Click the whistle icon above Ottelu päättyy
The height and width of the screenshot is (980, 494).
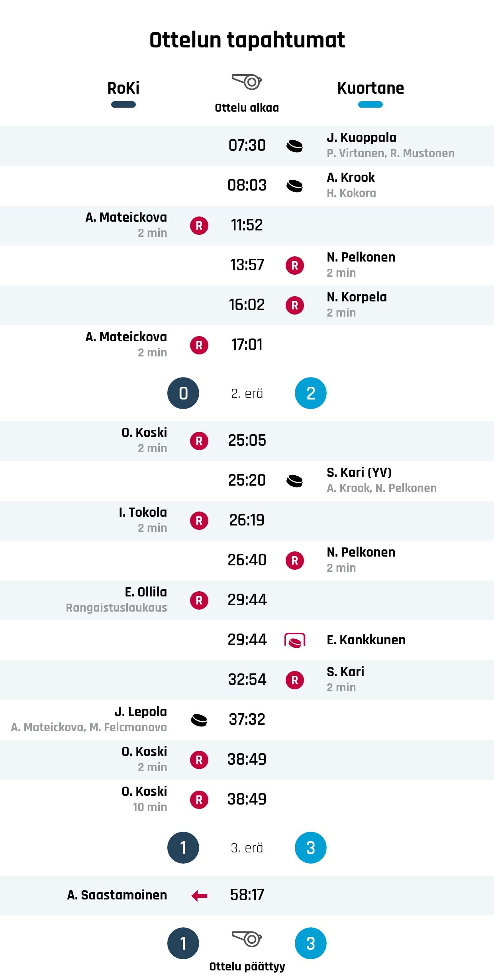pos(247,939)
